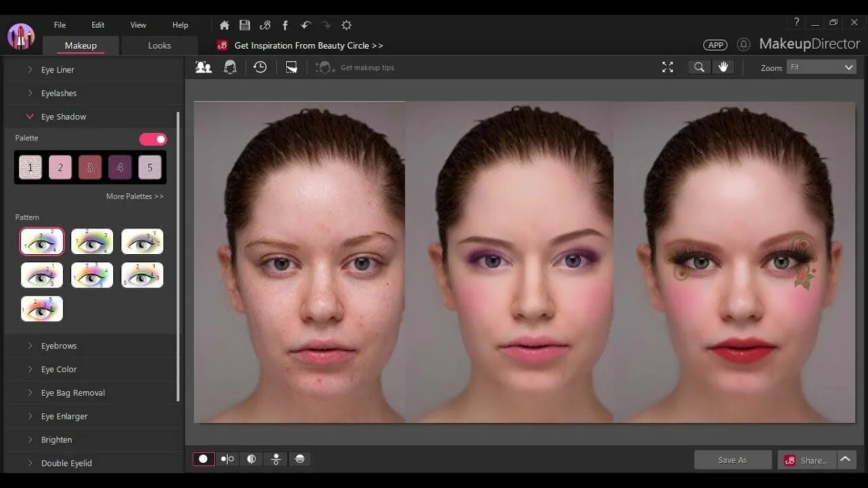Pick palette color swatch 5
This screenshot has height=488, width=868.
point(150,167)
